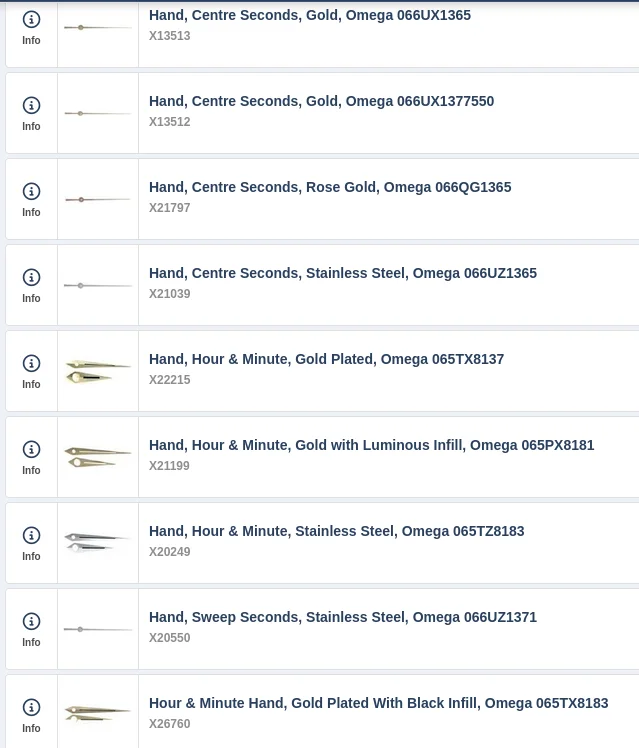
Task: Go to Hand, Sweep Seconds, Stainless Steel
Action: pyautogui.click(x=342, y=617)
